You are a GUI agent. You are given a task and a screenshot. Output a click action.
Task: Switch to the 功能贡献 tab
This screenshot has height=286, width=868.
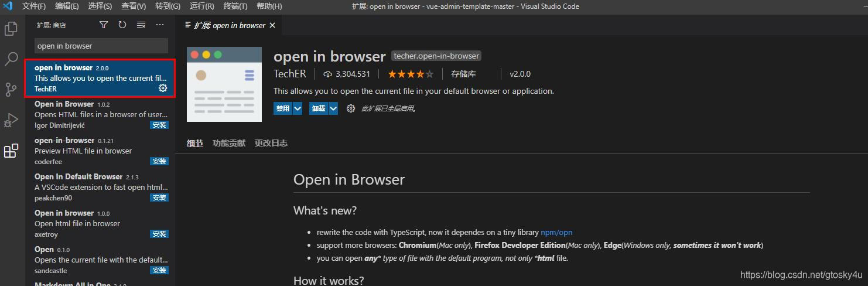[229, 143]
